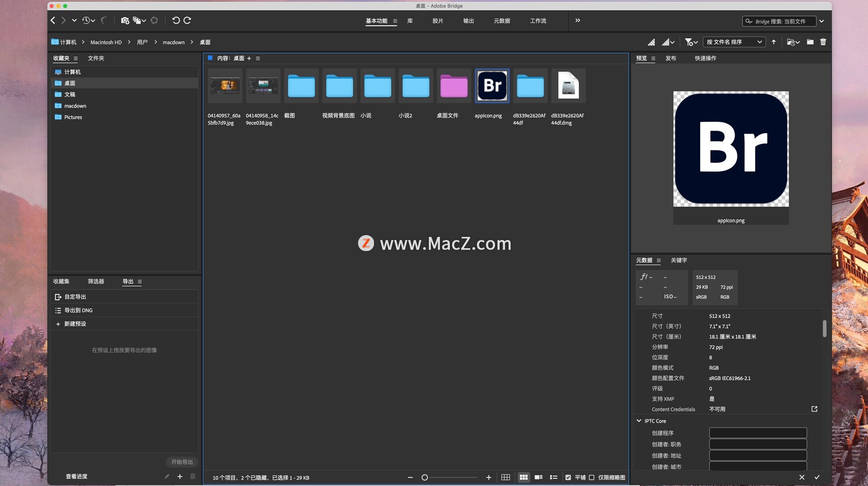The width and height of the screenshot is (868, 486).
Task: Lock the thumbnail grid
Action: 505,477
